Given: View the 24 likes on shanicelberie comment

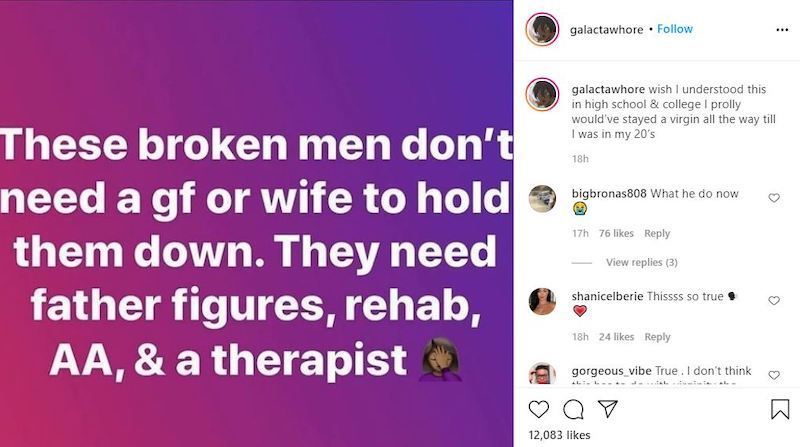Looking at the screenshot, I should click(616, 337).
